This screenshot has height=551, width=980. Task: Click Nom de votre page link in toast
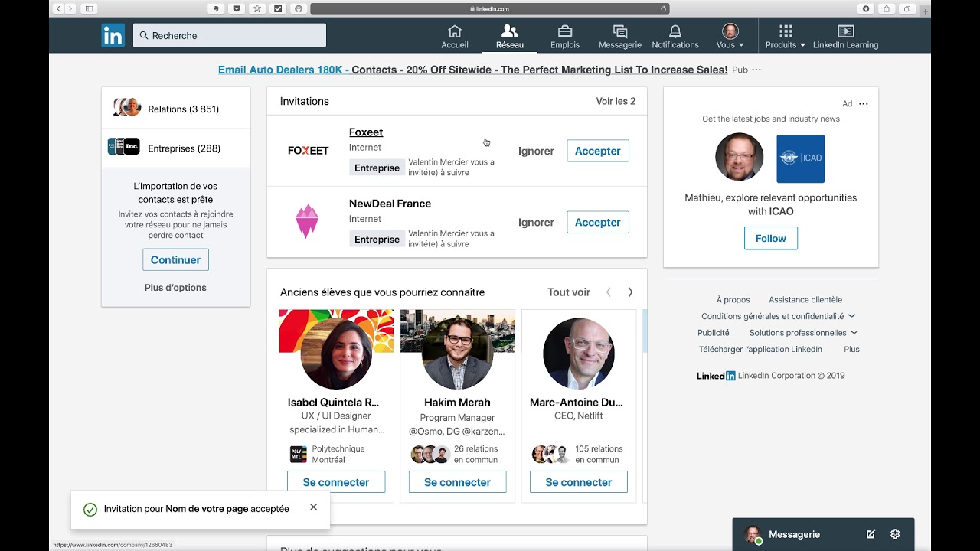tap(207, 509)
